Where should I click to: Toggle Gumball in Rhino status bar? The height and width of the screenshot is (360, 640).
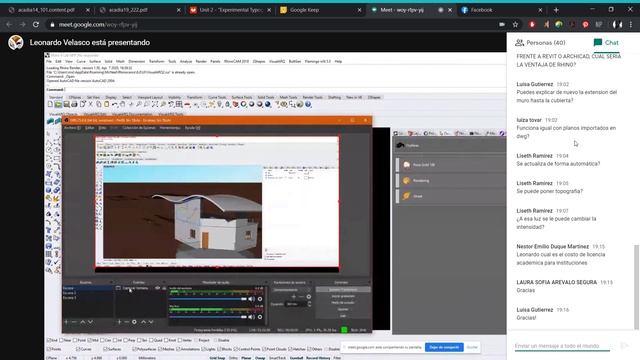(296, 358)
